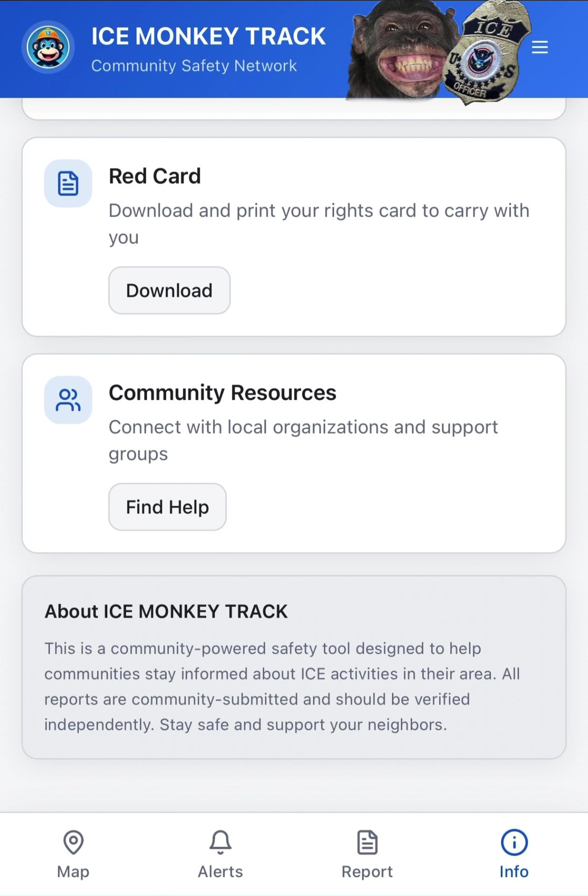The image size is (588, 896).
Task: Click the About ICE MONKEY TRACK card
Action: click(294, 667)
